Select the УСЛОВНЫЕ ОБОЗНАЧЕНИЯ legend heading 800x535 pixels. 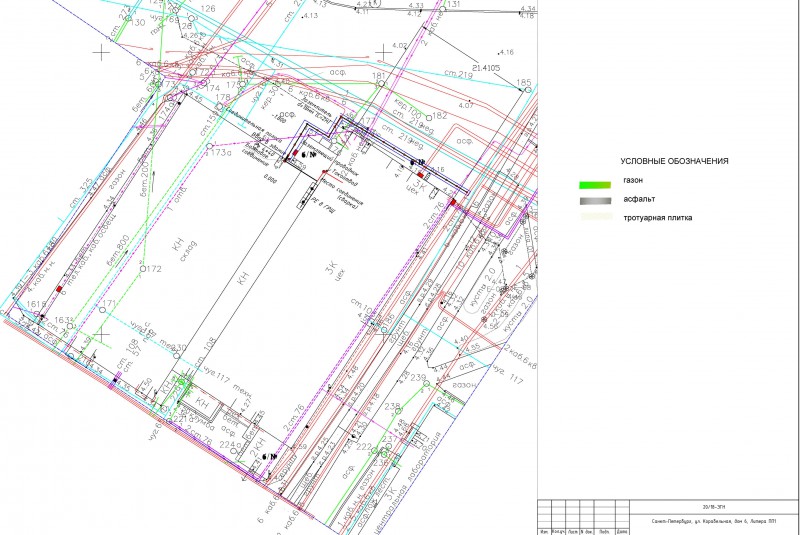click(674, 161)
